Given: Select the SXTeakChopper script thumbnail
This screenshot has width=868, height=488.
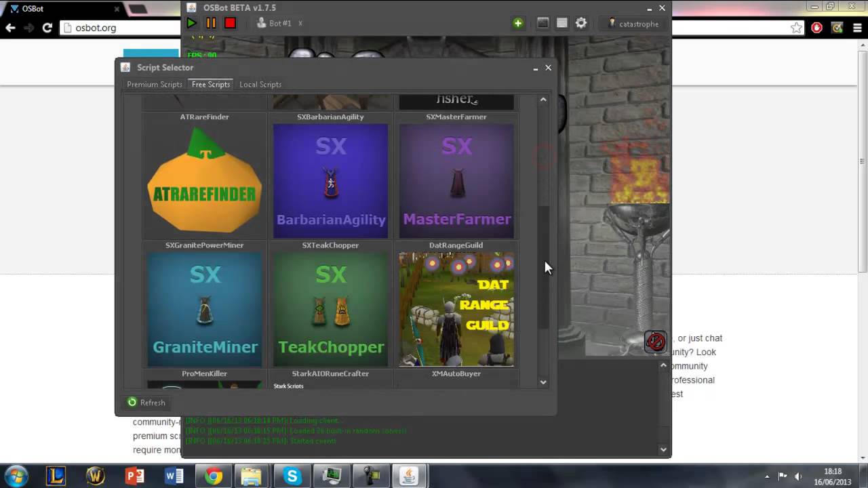Looking at the screenshot, I should coord(330,310).
